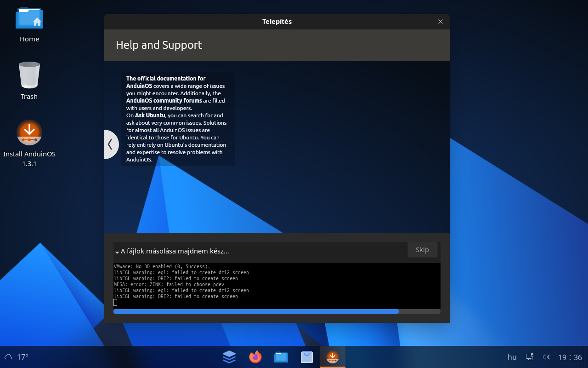Click 'VMware: No 3D enabled' log line

[162, 266]
